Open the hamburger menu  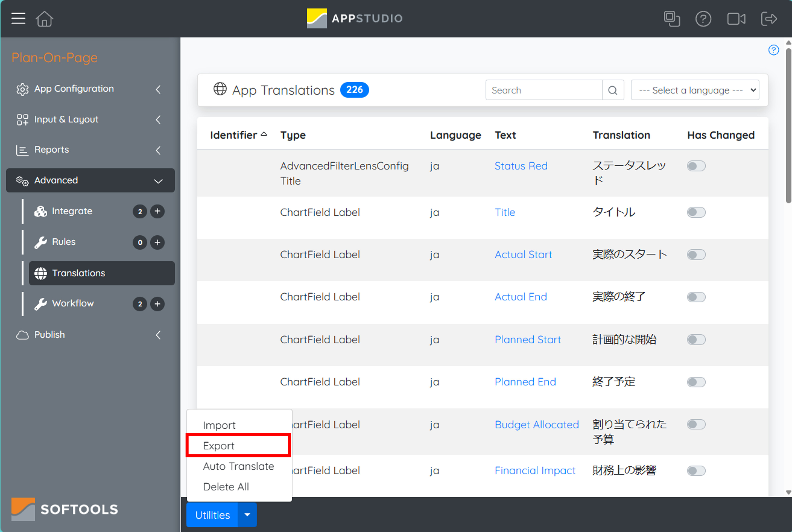coord(18,18)
